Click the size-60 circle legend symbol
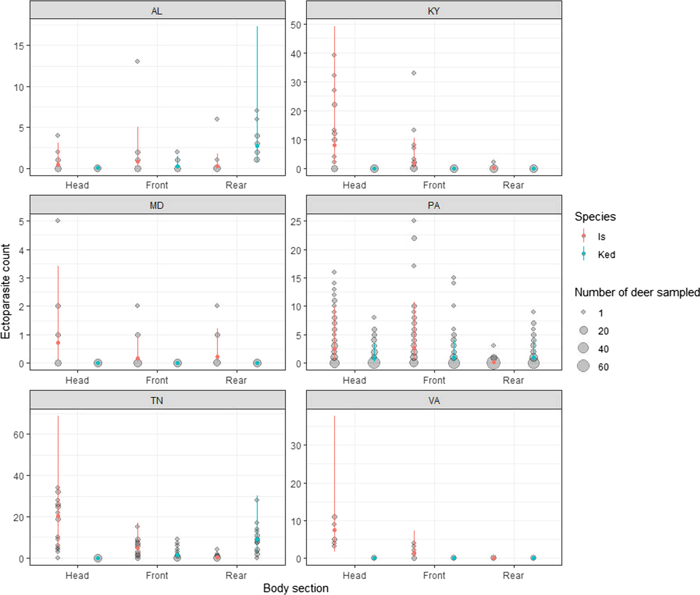 pos(583,366)
